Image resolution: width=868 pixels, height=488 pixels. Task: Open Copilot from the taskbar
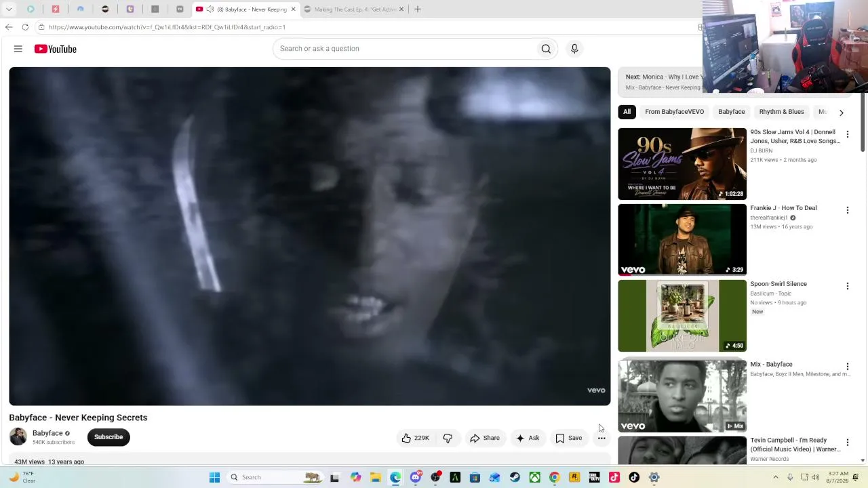(x=355, y=477)
